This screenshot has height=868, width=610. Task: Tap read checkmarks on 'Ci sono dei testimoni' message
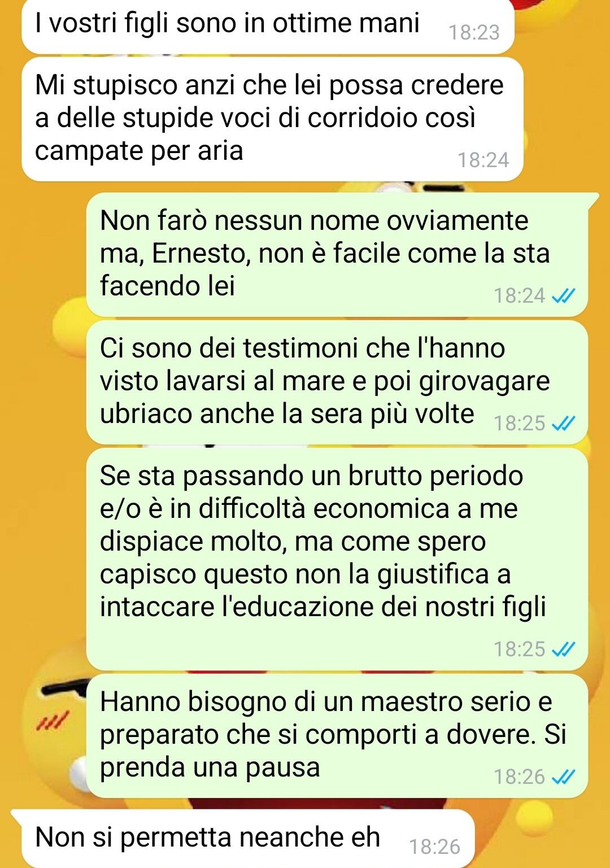563,423
